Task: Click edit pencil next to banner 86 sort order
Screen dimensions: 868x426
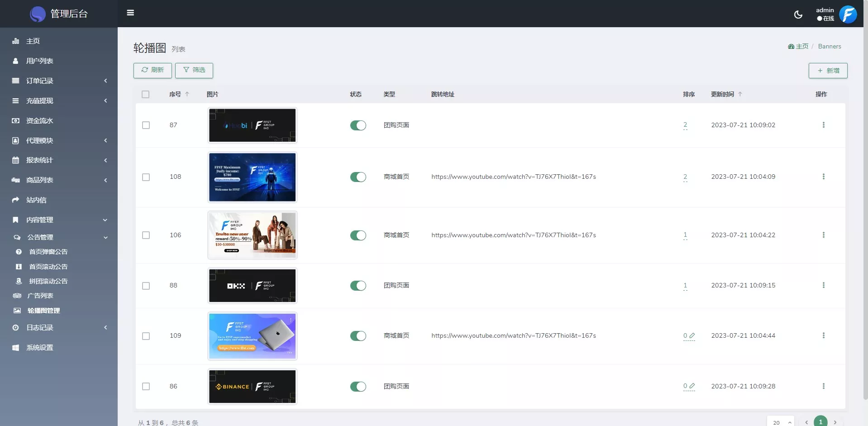Action: (692, 386)
